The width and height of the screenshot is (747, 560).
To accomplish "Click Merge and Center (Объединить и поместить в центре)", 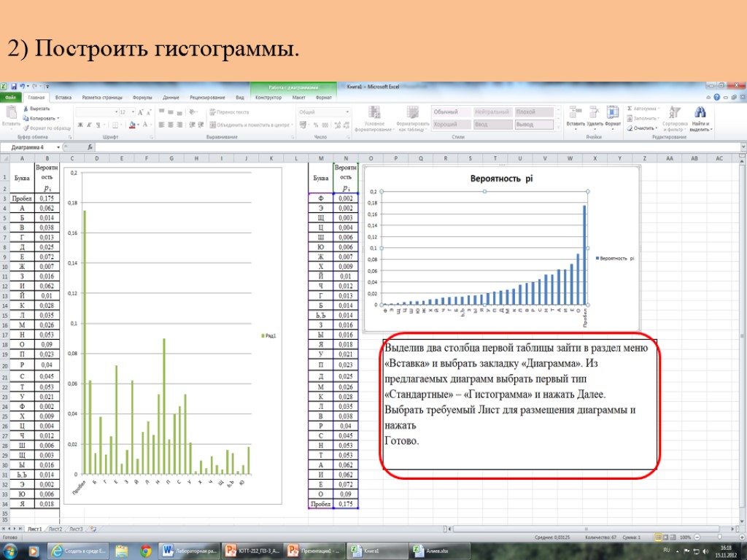I will (x=249, y=125).
